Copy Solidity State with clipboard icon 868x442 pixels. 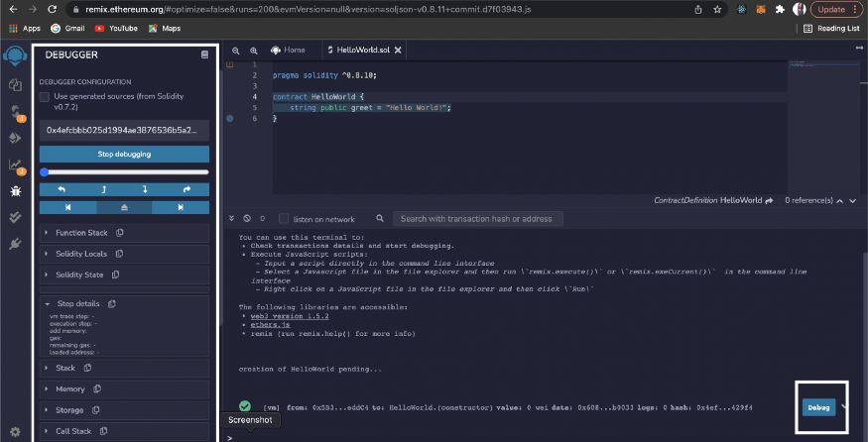click(x=116, y=275)
